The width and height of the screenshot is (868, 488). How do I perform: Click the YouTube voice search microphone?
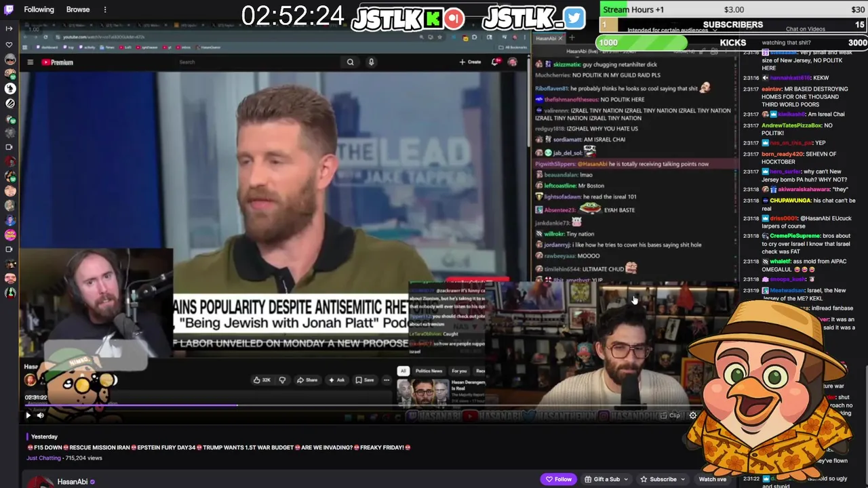[371, 62]
